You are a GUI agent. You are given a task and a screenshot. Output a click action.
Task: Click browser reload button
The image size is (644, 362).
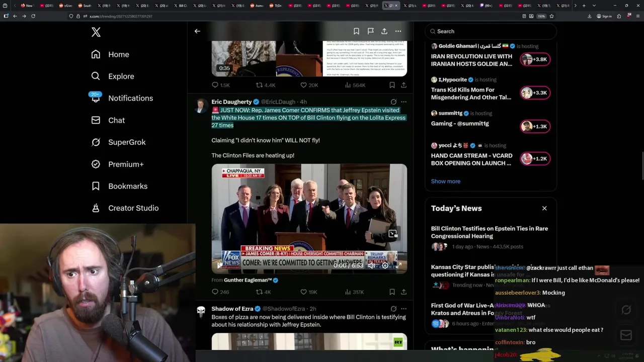click(x=33, y=16)
